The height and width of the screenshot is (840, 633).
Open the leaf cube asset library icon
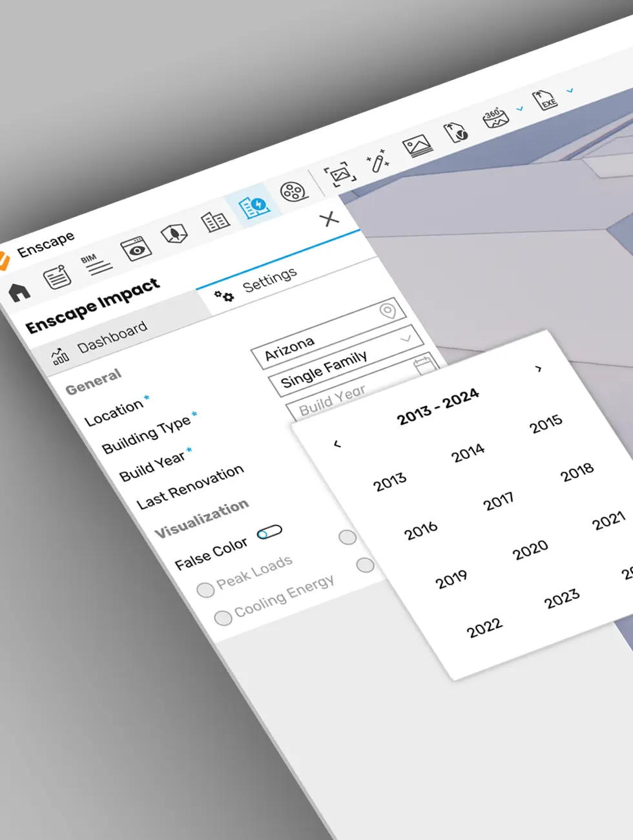(174, 233)
